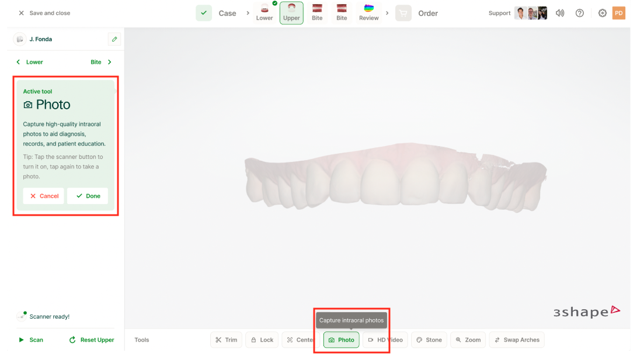Click the edit patient pencil icon
This screenshot has width=644, height=356.
(114, 39)
